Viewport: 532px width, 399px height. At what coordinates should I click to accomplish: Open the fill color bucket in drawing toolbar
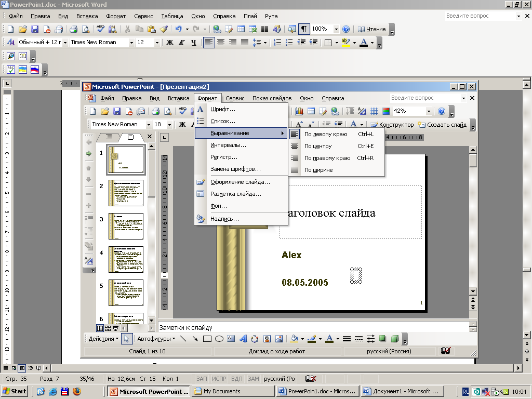(x=294, y=339)
